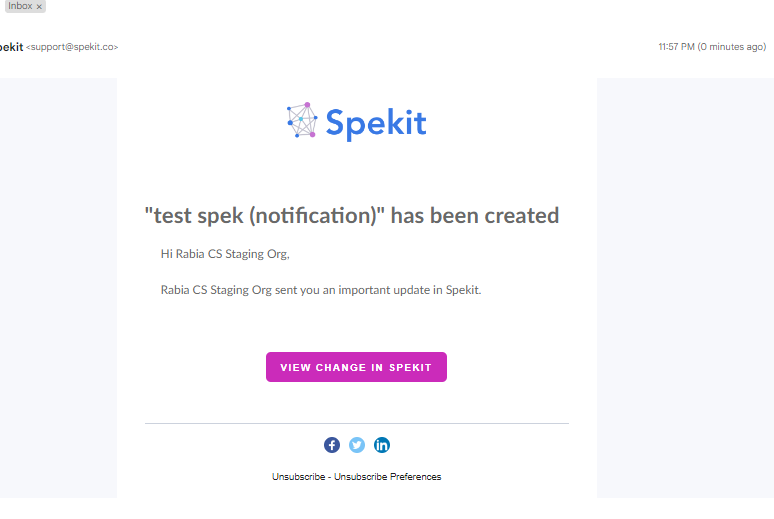Image resolution: width=774 pixels, height=519 pixels.
Task: Click the bold sender name
Action: click(x=11, y=47)
